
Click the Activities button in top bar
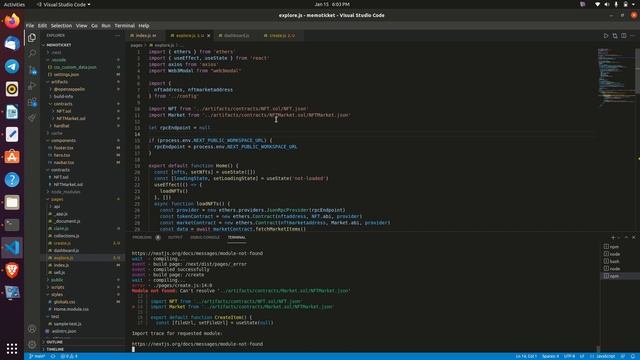coord(14,4)
